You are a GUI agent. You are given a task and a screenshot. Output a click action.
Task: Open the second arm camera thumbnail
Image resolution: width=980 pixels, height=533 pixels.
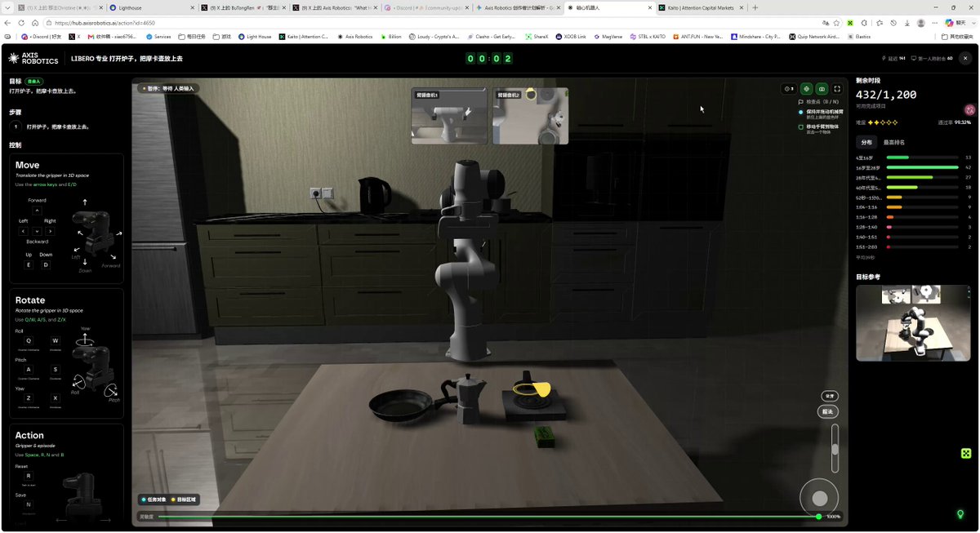pos(531,116)
